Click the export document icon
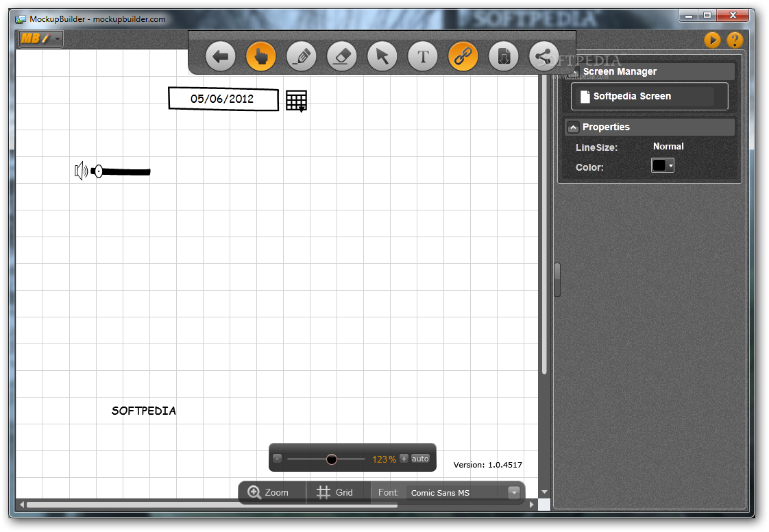 tap(504, 56)
